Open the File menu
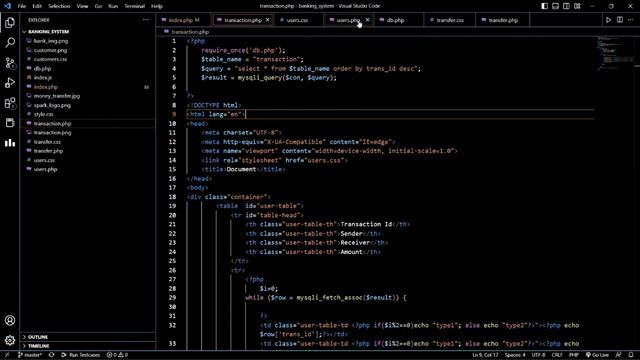The width and height of the screenshot is (640, 360). 22,6
